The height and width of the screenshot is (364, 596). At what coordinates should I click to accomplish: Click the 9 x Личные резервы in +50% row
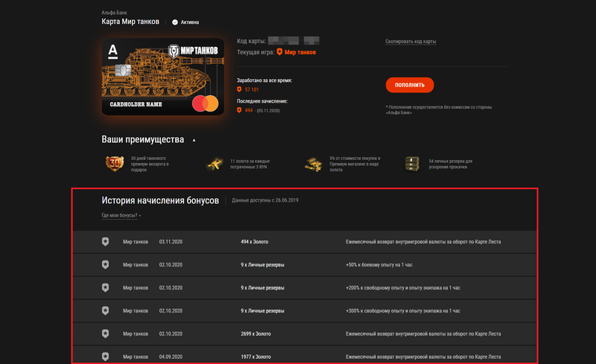pos(262,265)
